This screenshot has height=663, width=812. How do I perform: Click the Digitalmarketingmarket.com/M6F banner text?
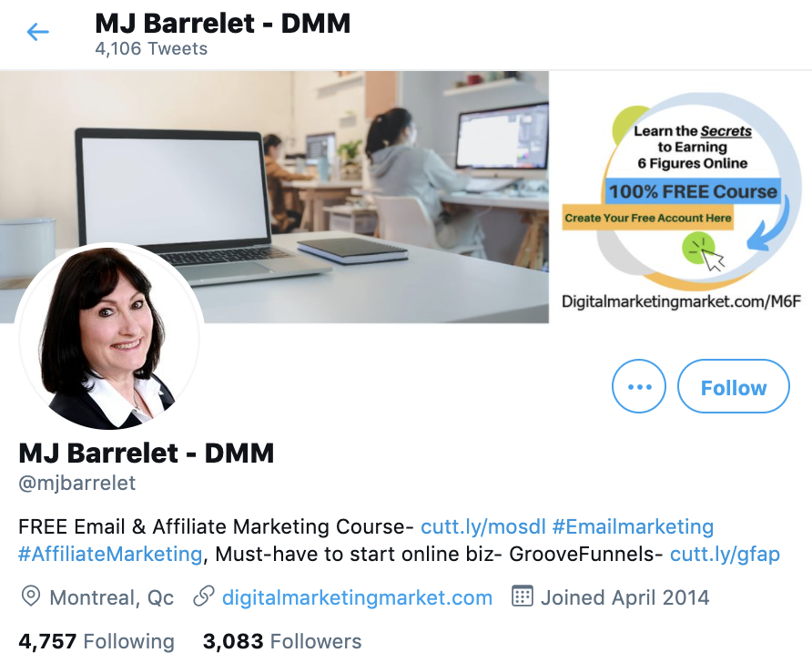point(681,301)
